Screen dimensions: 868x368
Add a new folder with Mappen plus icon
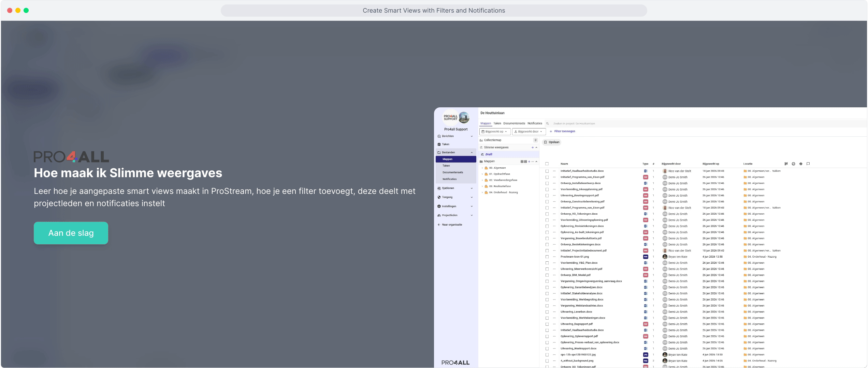[x=529, y=162]
